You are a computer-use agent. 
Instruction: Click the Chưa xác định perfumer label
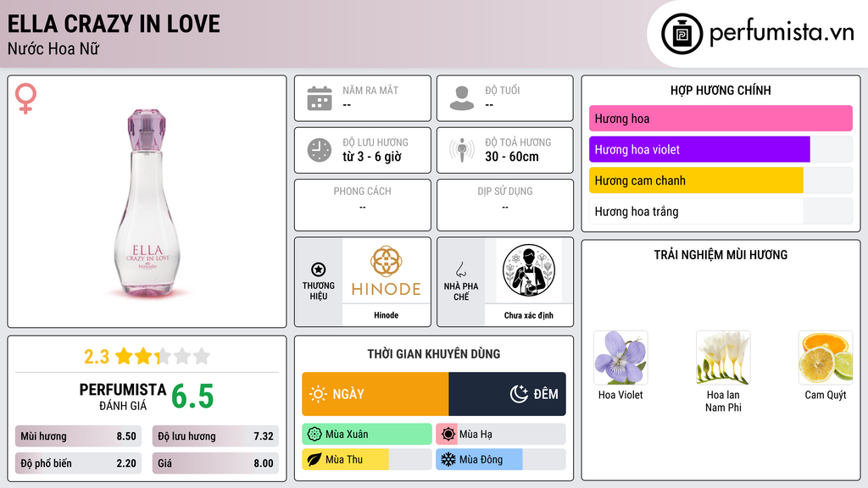click(529, 315)
